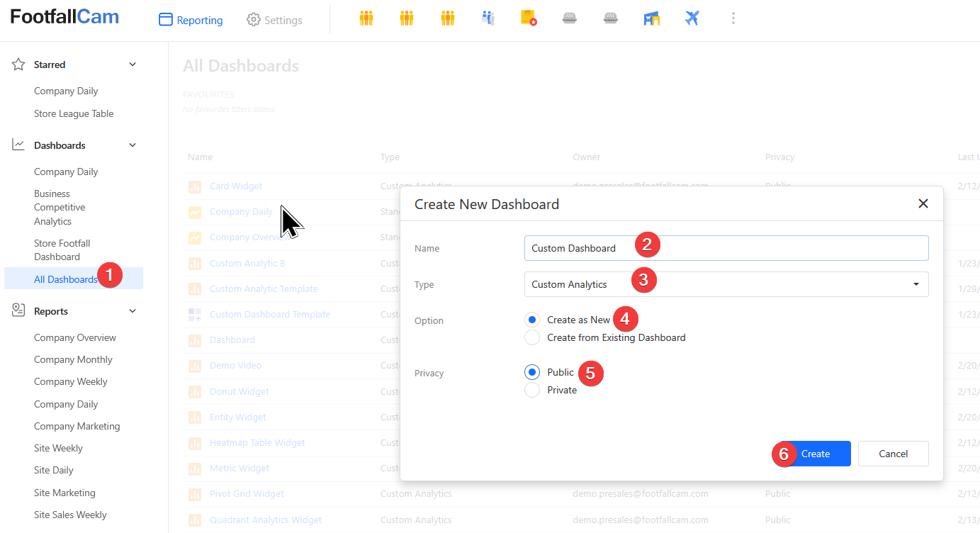Click the Cancel button
The height and width of the screenshot is (533, 980).
[893, 454]
